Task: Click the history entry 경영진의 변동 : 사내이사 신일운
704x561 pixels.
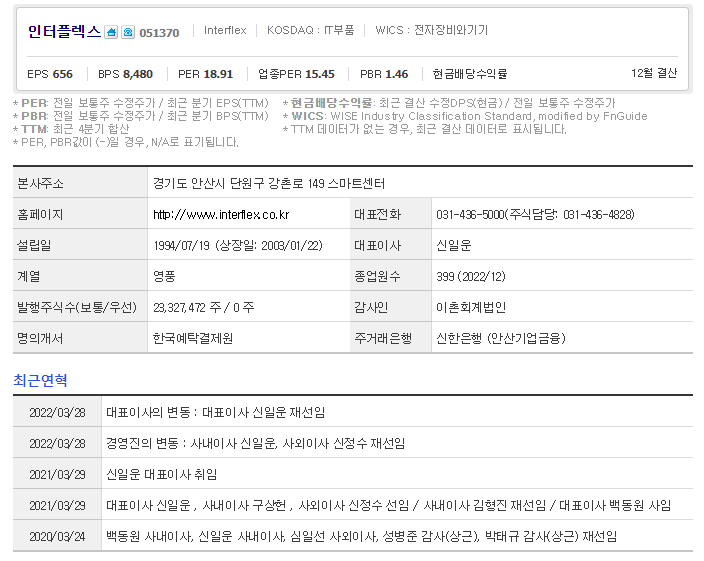Action: (x=255, y=443)
